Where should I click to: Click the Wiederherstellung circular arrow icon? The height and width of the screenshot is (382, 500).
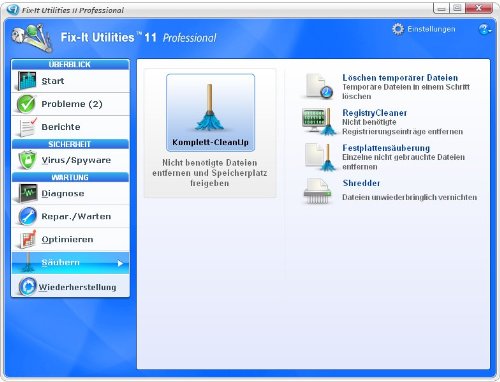(28, 286)
